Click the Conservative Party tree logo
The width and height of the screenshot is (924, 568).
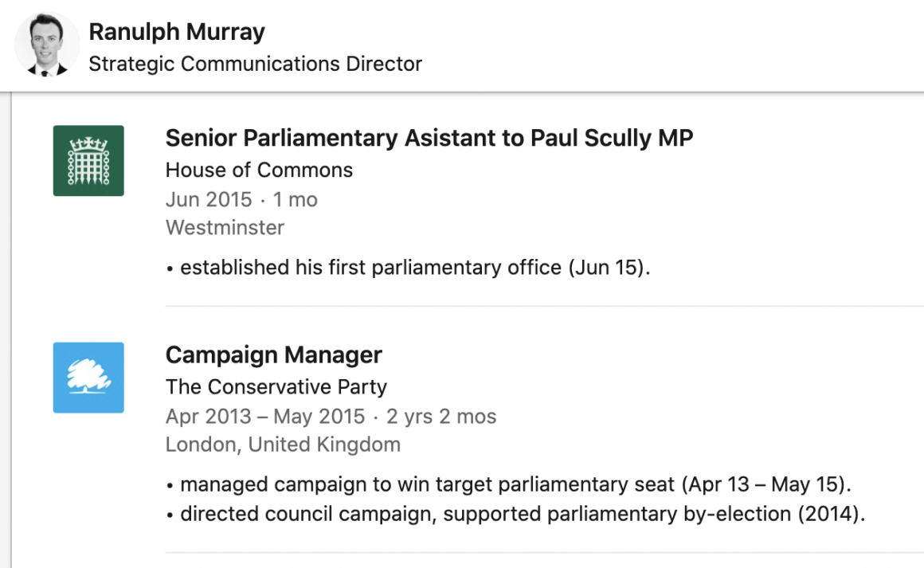pos(88,378)
